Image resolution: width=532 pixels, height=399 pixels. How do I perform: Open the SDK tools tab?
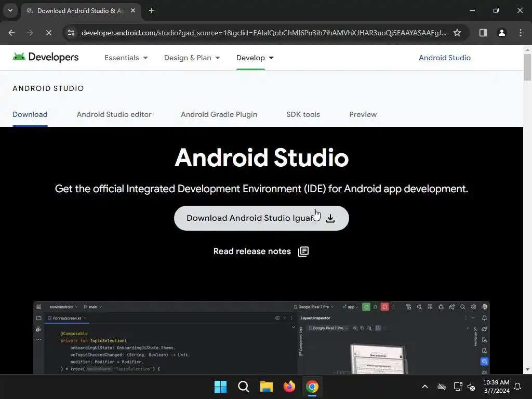pos(303,114)
